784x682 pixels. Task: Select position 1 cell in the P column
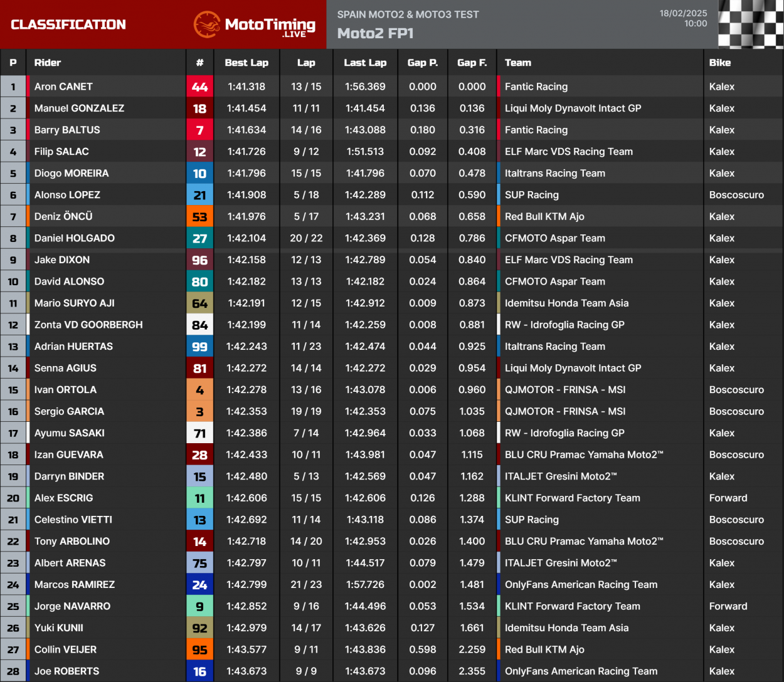pos(13,87)
